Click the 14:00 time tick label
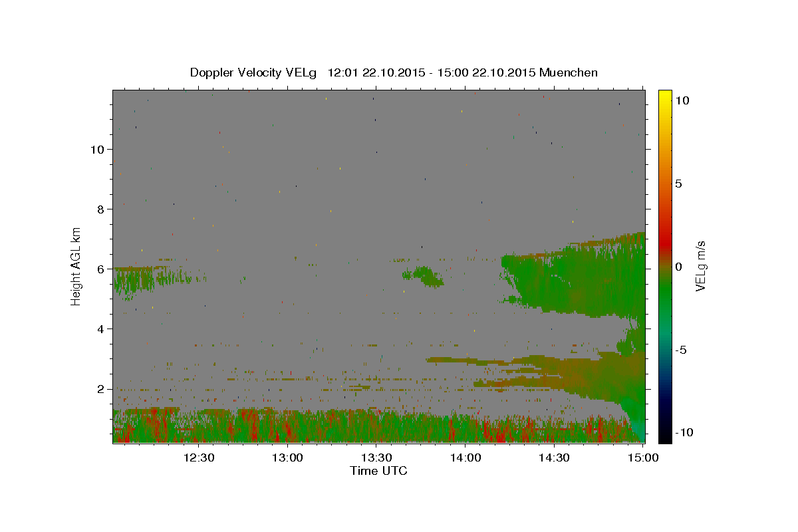This screenshot has height=532, width=798. [x=465, y=458]
